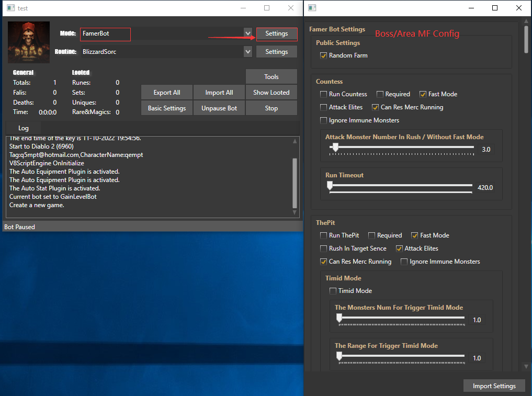
Task: Open the Mode dropdown arrow
Action: [x=248, y=33]
